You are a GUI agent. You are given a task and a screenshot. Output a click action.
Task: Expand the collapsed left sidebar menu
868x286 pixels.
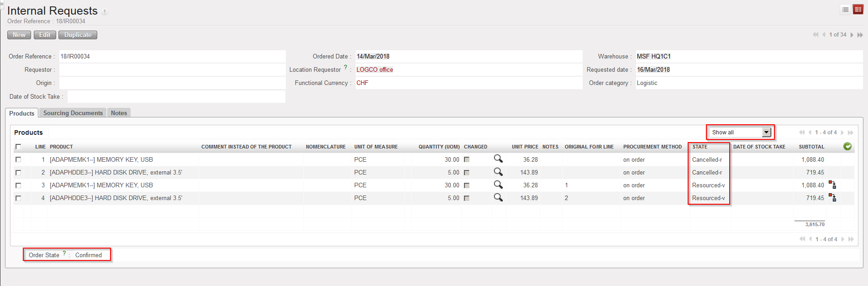click(2, 3)
